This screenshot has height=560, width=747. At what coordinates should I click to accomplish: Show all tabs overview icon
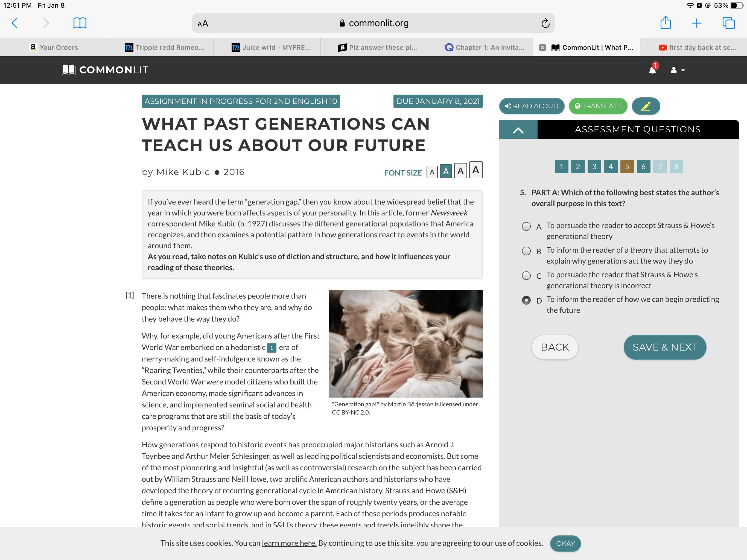728,23
